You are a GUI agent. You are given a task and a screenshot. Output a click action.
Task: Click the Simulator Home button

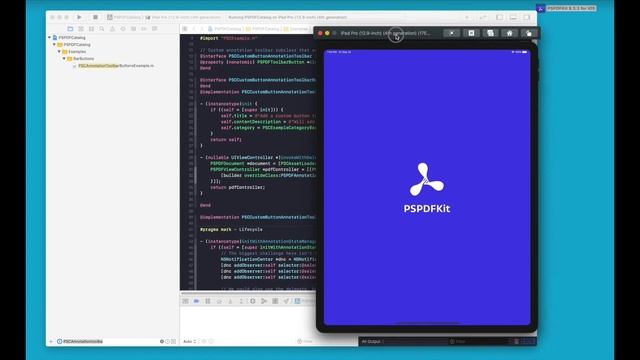point(509,33)
